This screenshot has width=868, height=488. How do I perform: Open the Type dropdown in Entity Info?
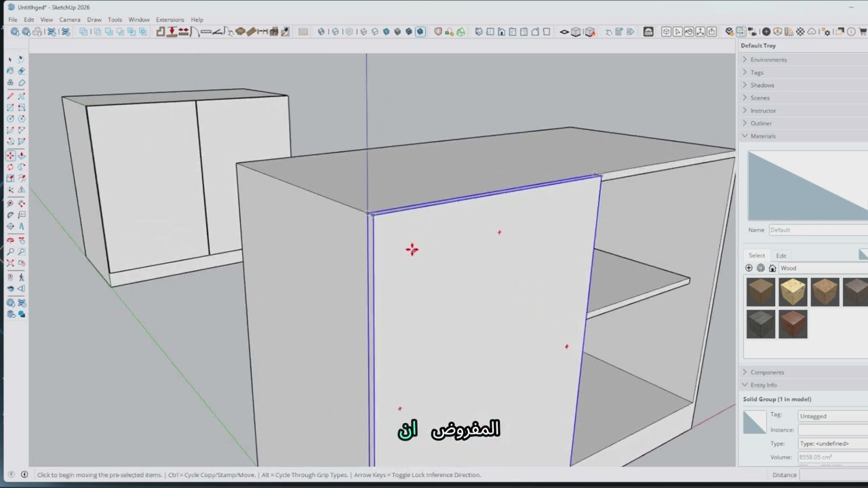point(833,443)
